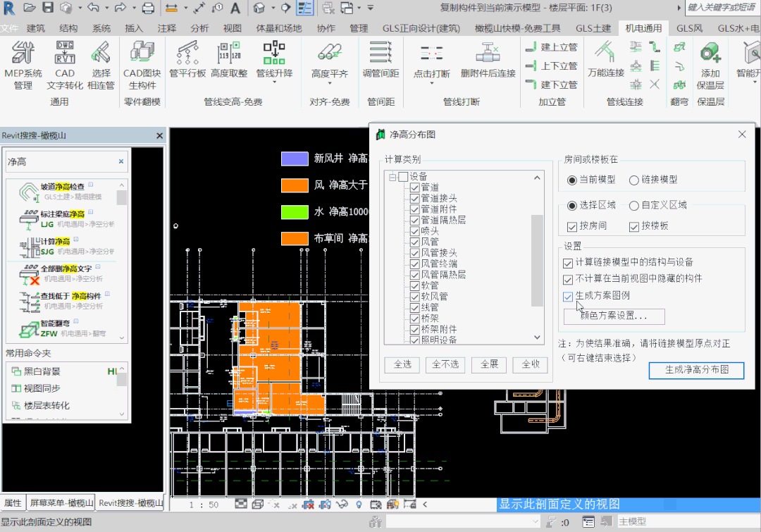Run the 建上立管 command
This screenshot has width=761, height=532.
[552, 47]
